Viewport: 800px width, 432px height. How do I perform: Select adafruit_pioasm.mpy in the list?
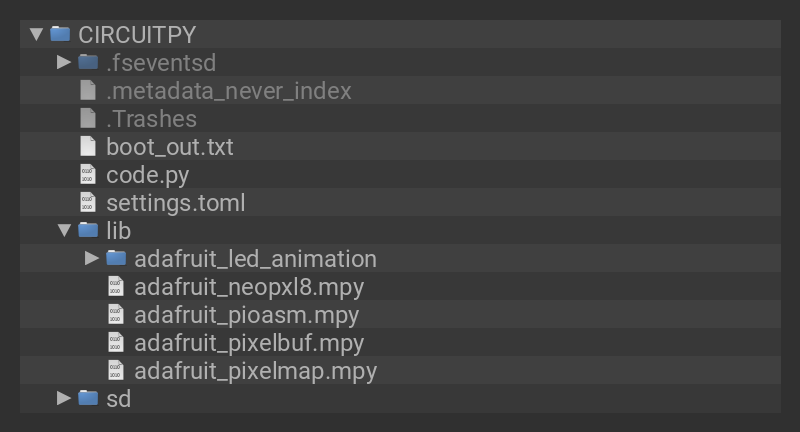[x=246, y=314]
